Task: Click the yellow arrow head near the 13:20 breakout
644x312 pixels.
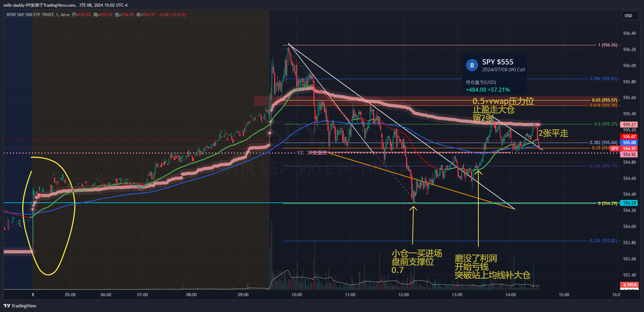Action: [478, 171]
